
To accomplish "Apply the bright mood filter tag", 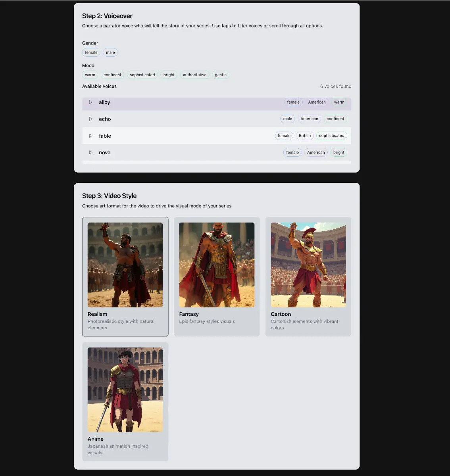I will [169, 75].
